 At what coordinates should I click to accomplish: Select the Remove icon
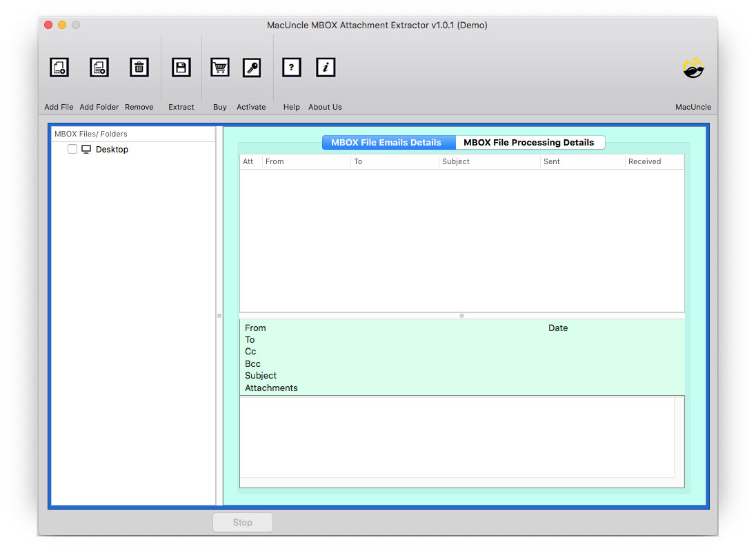click(x=139, y=67)
